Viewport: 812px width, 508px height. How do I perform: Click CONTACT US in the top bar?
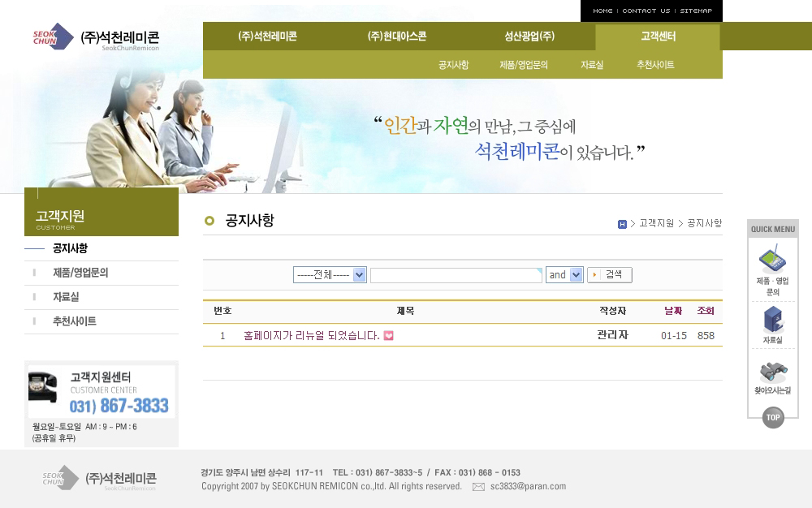click(646, 11)
